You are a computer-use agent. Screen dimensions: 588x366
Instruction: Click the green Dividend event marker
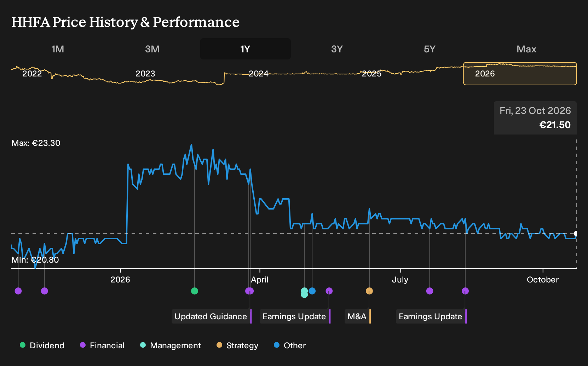point(194,291)
